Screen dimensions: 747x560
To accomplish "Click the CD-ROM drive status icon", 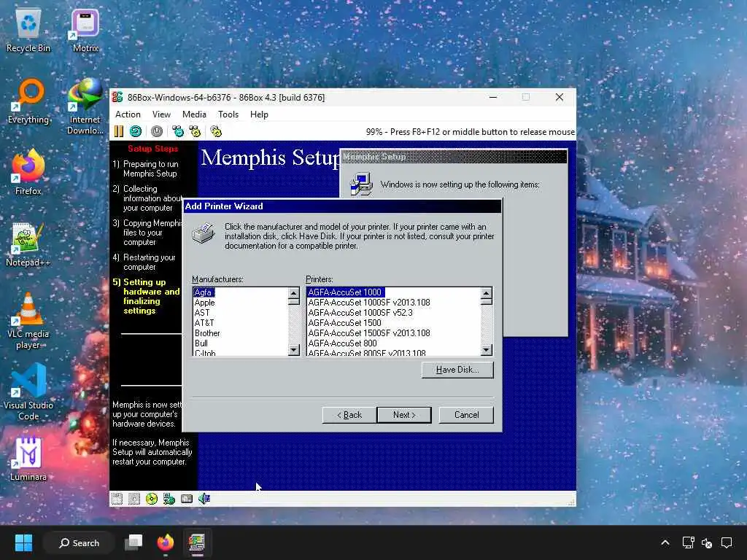I will (152, 499).
